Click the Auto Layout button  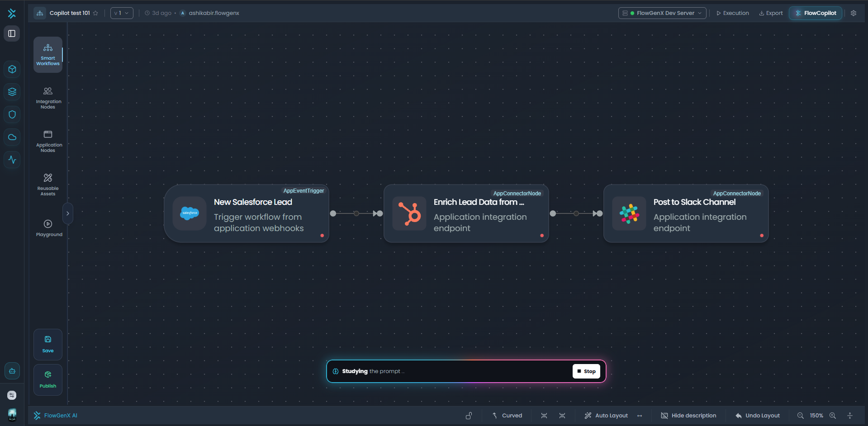(x=606, y=416)
